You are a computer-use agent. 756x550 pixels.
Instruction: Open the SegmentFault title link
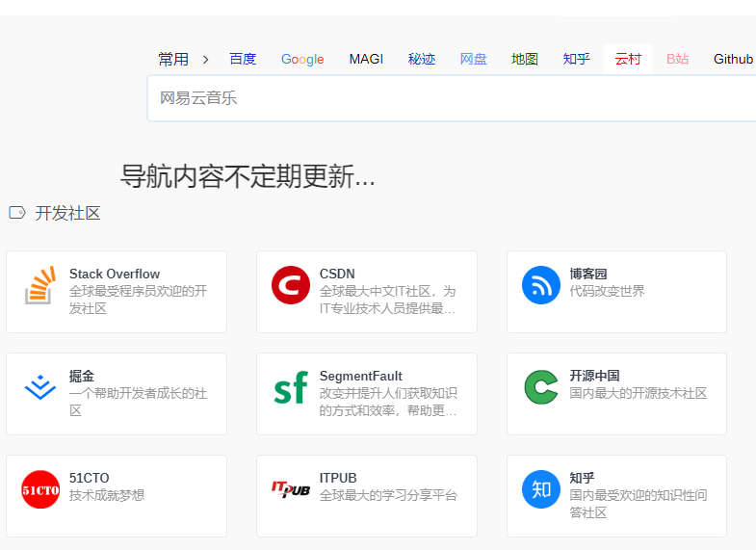click(360, 376)
